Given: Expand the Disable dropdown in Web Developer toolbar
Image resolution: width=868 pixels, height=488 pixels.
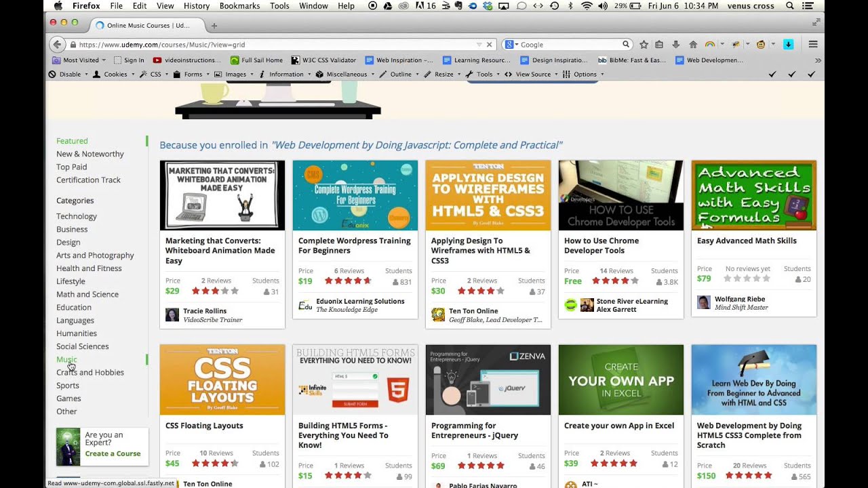Looking at the screenshot, I should click(68, 75).
